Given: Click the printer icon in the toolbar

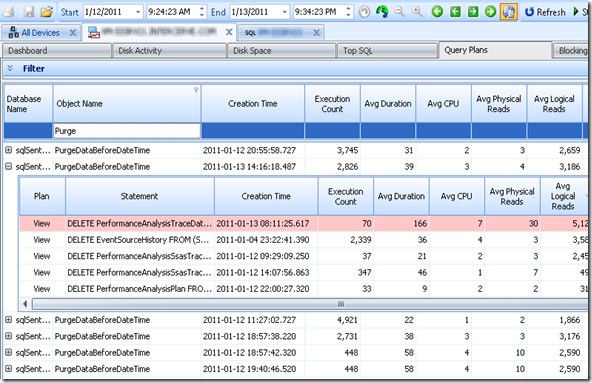Looking at the screenshot, I should click(8, 12).
